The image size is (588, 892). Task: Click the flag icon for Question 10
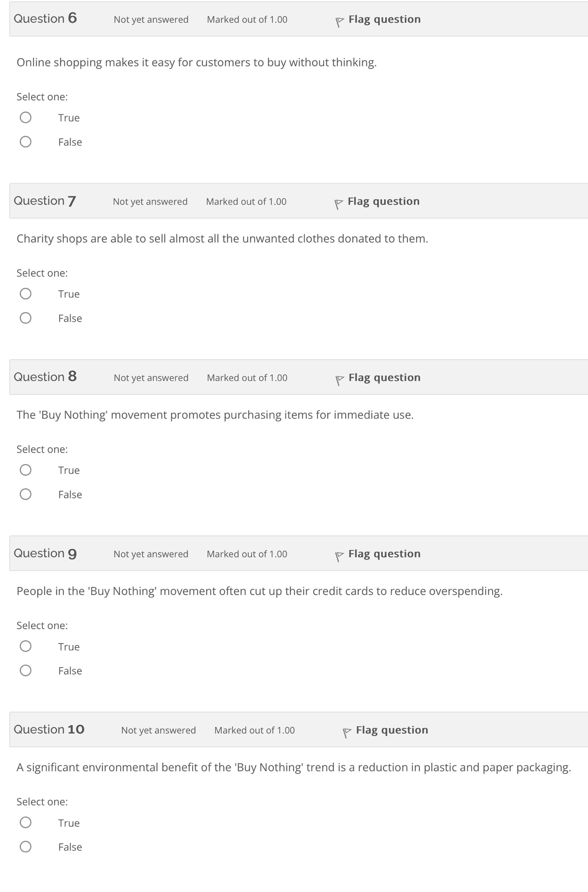click(x=347, y=732)
